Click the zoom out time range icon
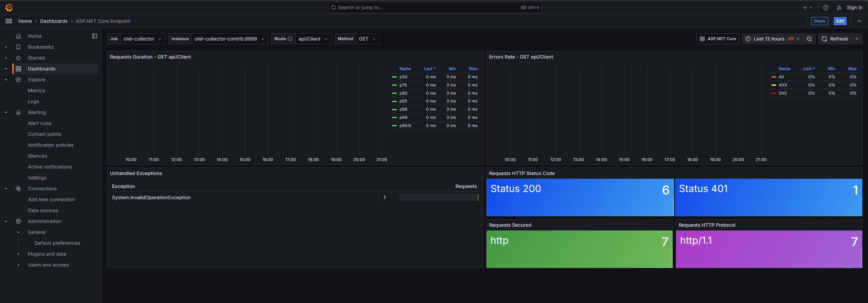 tap(809, 39)
